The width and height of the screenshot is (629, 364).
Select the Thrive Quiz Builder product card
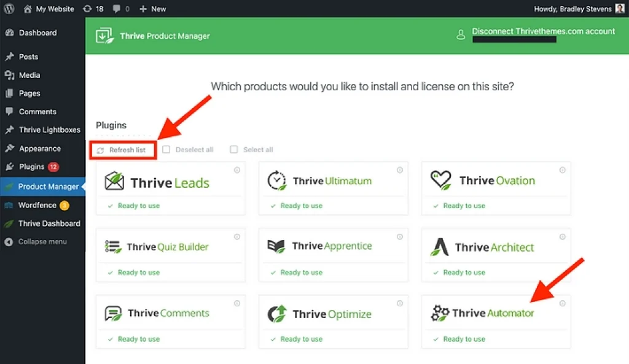[x=170, y=254]
